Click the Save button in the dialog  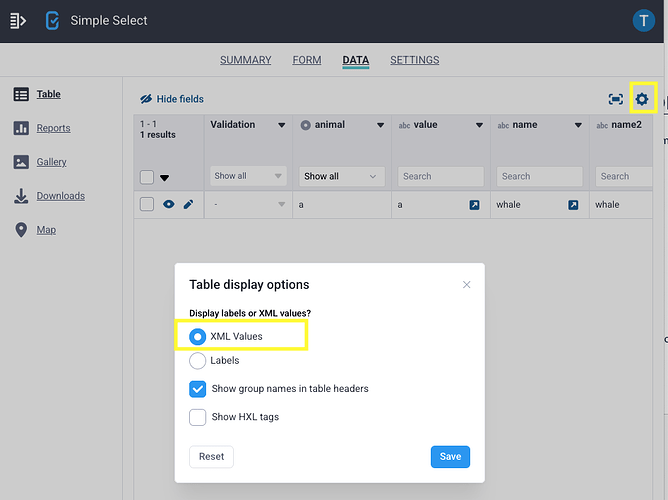click(450, 457)
